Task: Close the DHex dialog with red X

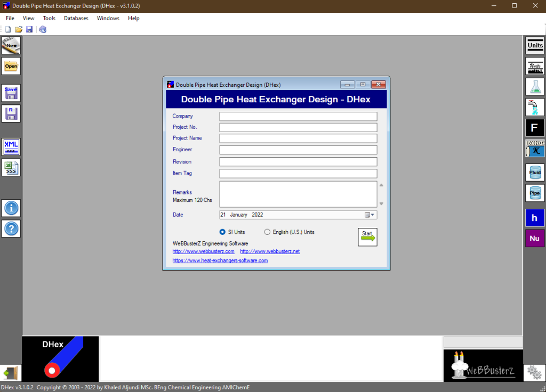Action: [x=378, y=85]
